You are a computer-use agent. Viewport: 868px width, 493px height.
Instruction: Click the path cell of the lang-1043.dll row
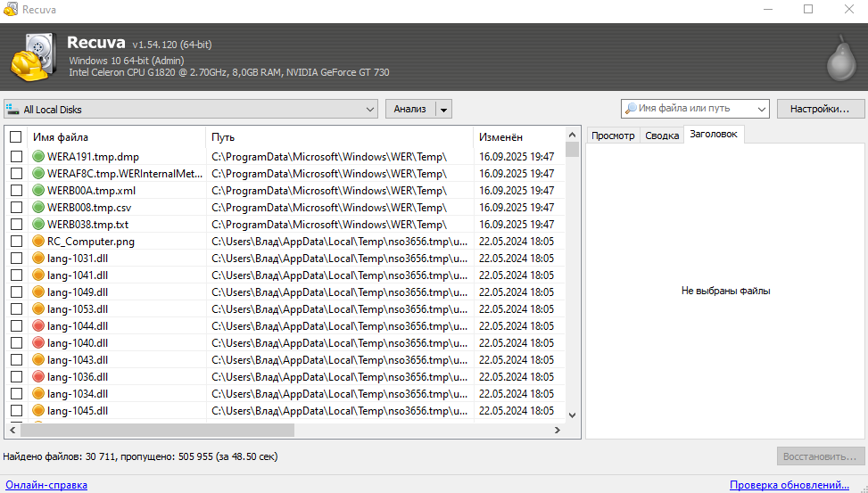pos(339,359)
